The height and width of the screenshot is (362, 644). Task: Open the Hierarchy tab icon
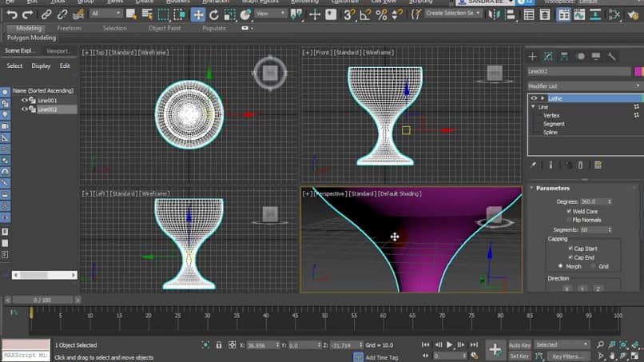click(564, 56)
